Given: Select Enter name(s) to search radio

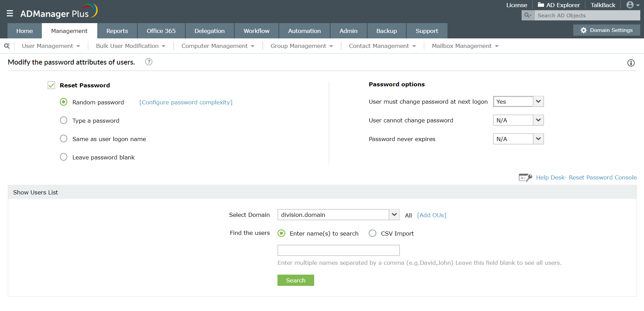Looking at the screenshot, I should click(281, 233).
